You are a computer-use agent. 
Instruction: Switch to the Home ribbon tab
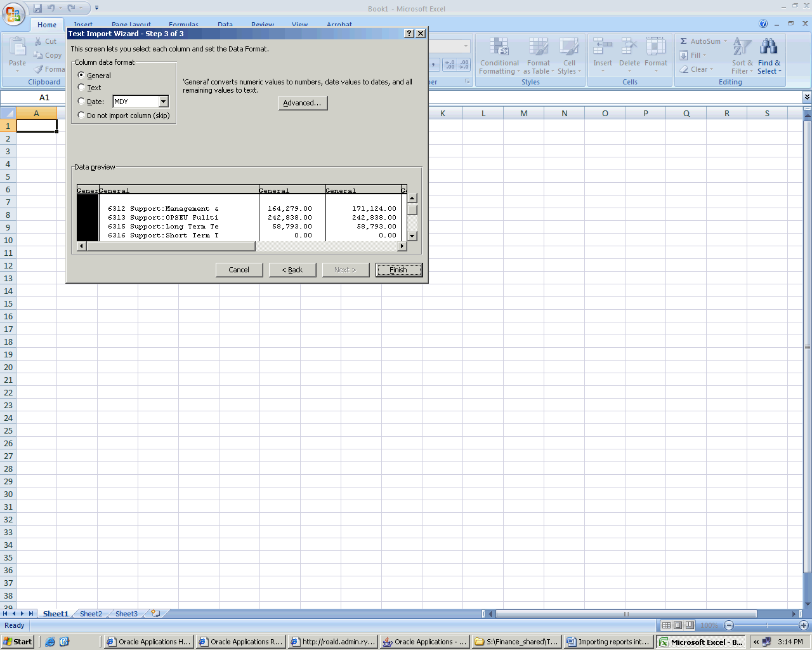[x=47, y=25]
